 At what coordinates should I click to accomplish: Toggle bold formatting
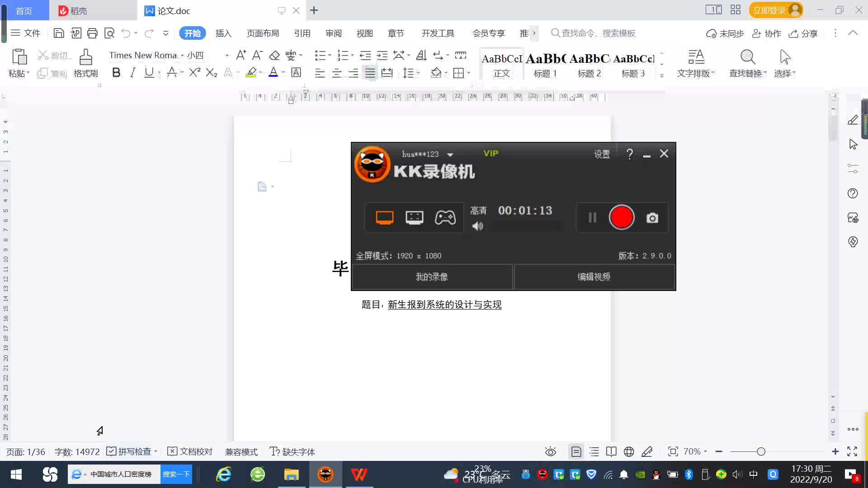coord(116,72)
